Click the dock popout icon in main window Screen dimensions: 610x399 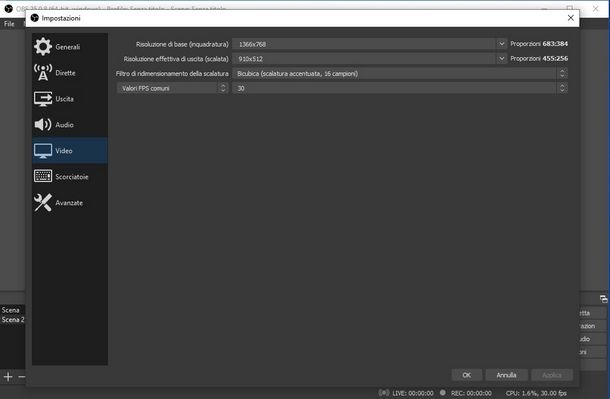603,299
